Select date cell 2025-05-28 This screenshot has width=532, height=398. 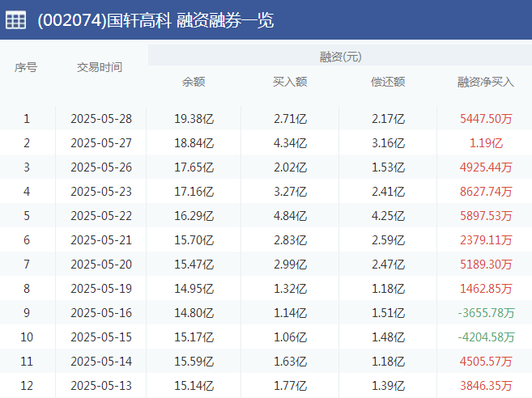[x=101, y=119]
